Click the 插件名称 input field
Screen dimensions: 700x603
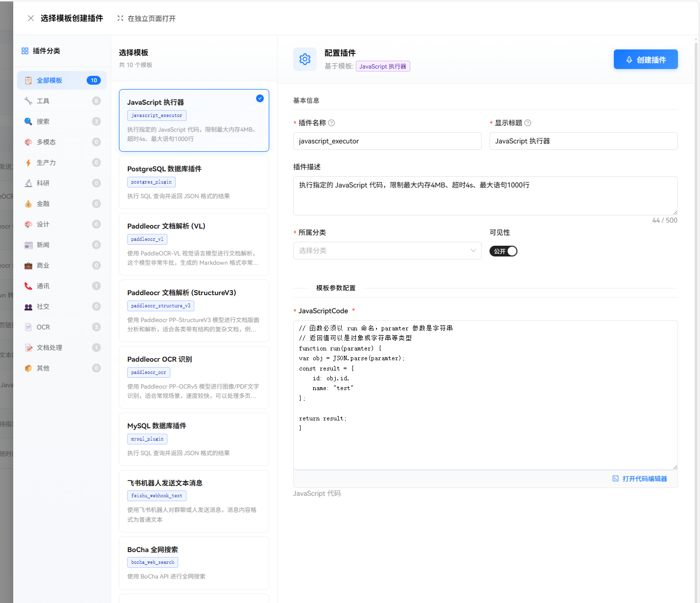coord(387,141)
